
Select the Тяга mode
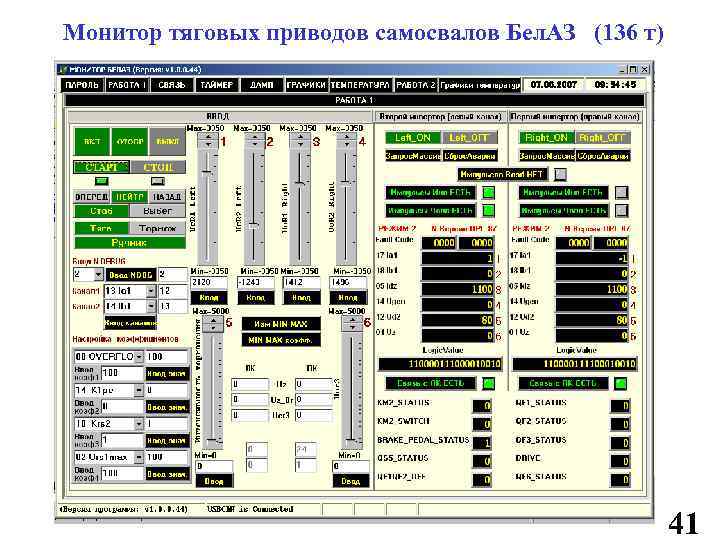[x=101, y=228]
